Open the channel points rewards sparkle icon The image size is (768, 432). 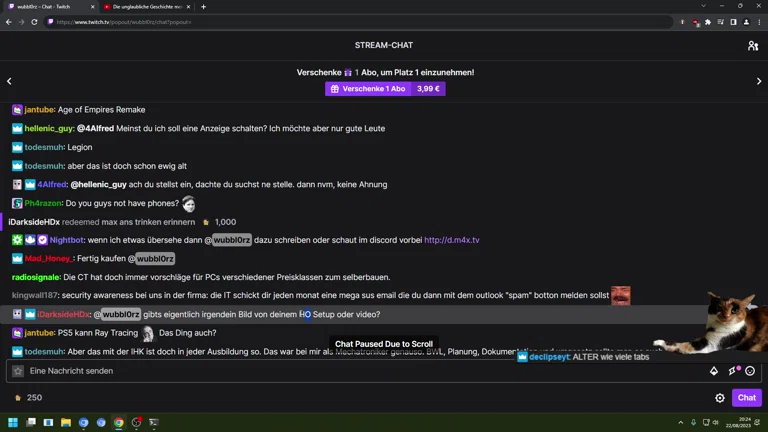pos(733,371)
